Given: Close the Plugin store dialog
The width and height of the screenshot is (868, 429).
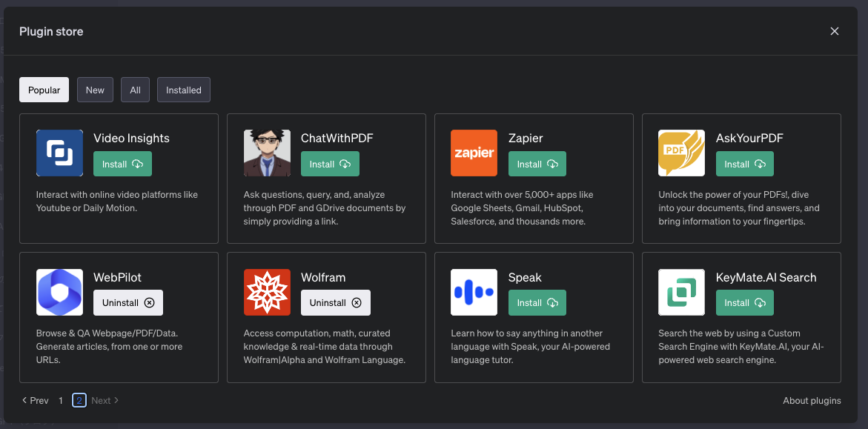Looking at the screenshot, I should pos(835,31).
